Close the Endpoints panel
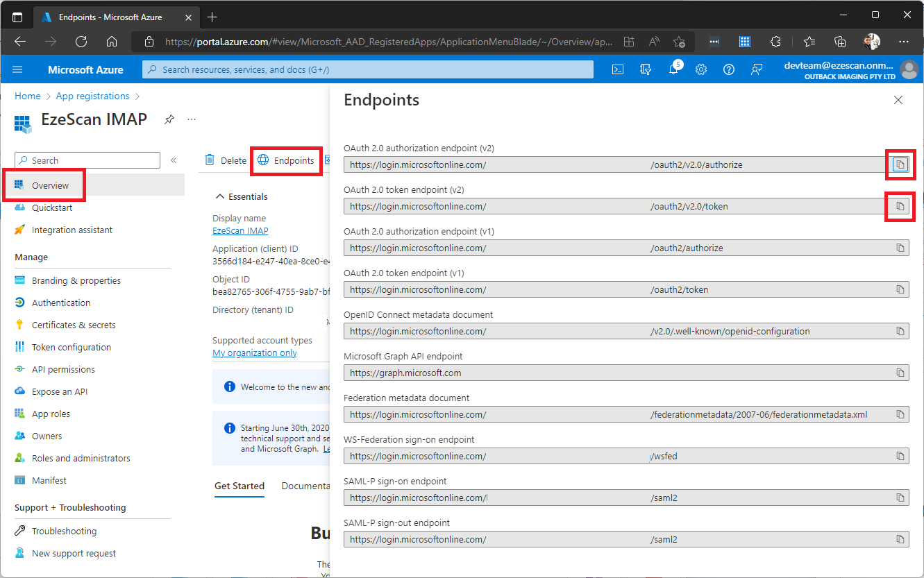This screenshot has width=924, height=578. (898, 100)
